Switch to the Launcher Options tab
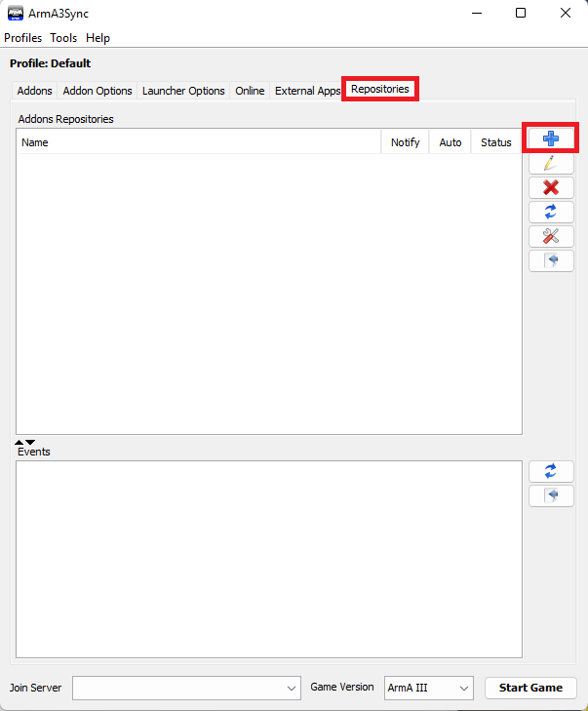 coord(183,91)
